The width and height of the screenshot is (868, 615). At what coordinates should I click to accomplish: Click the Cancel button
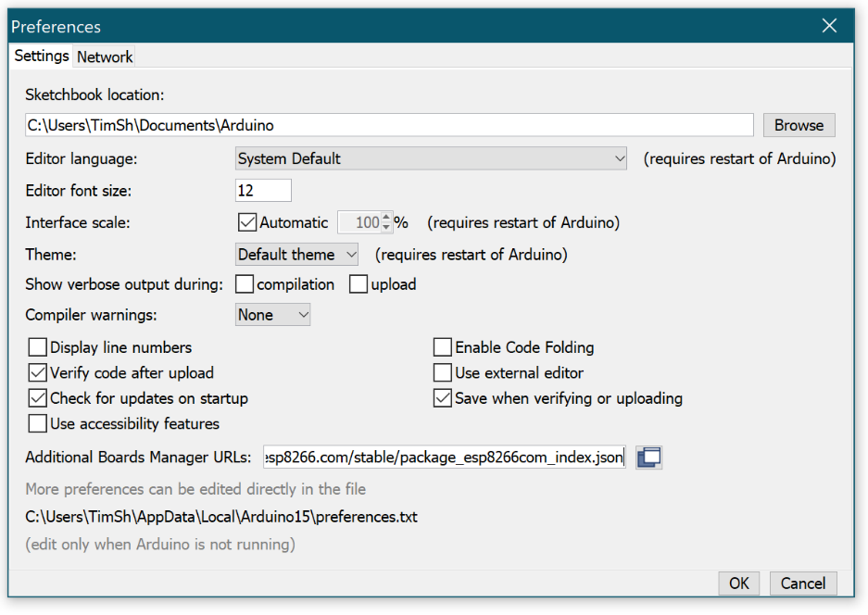tap(802, 584)
